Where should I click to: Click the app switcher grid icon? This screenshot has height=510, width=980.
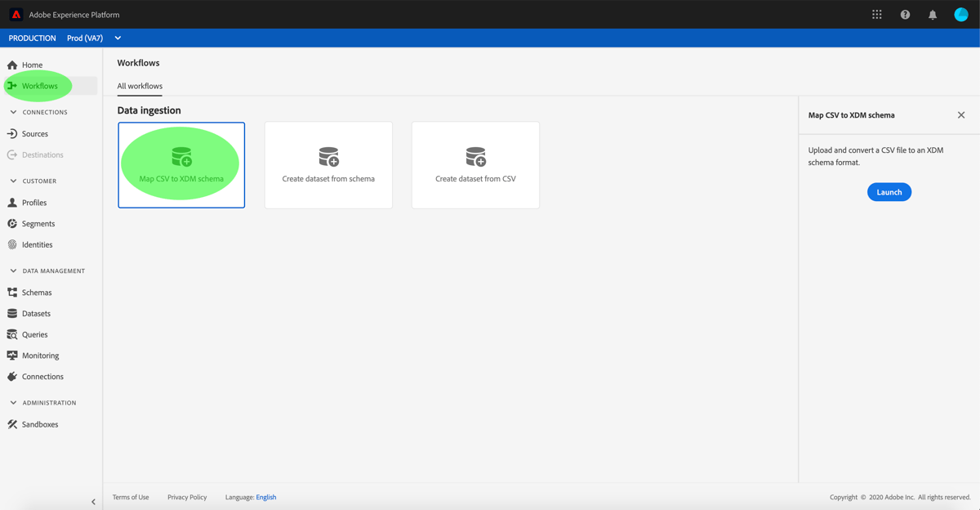click(877, 14)
